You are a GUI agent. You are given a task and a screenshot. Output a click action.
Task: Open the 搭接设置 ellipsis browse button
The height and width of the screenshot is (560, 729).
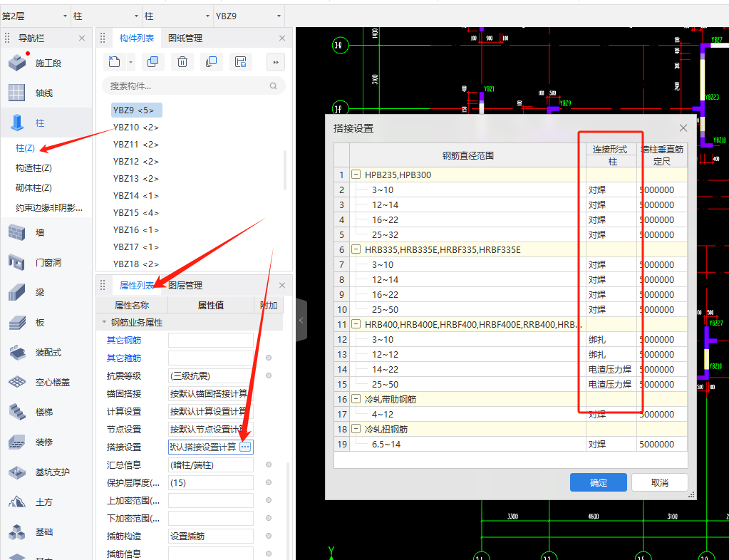[x=245, y=447]
